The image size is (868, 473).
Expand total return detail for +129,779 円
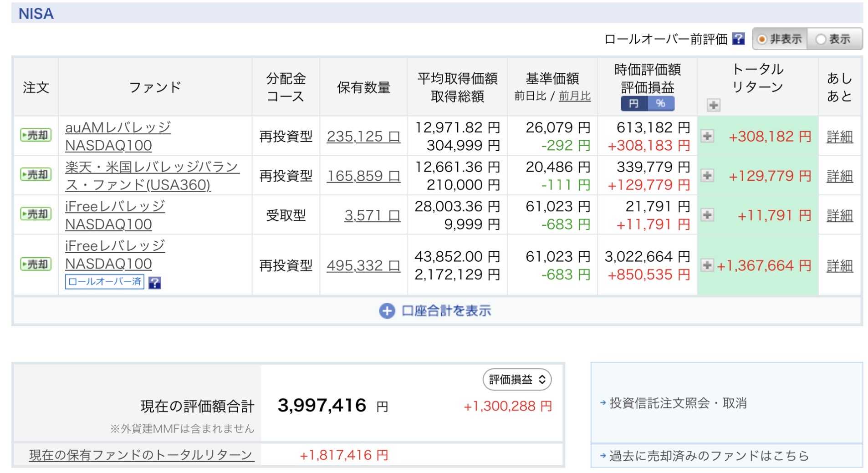[707, 175]
